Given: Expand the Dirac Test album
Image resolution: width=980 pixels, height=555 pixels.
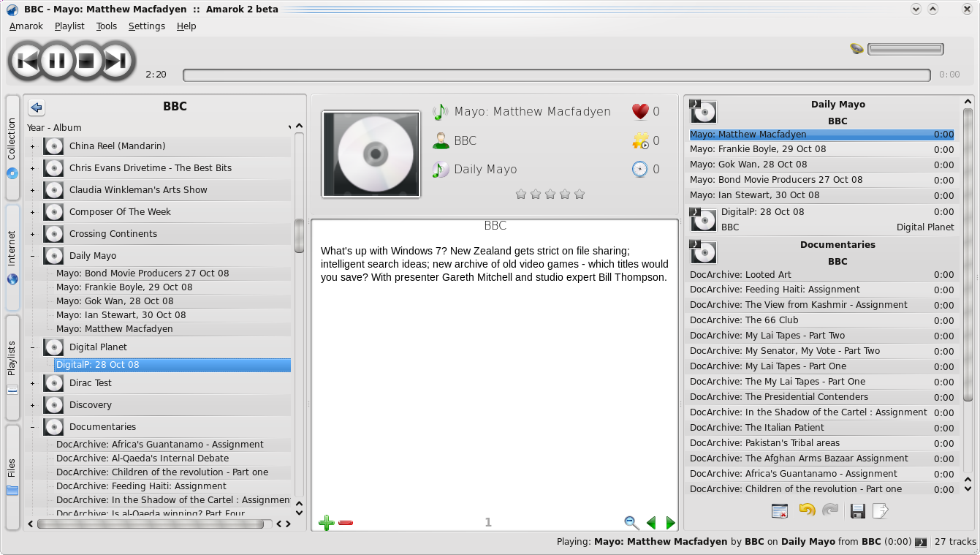Looking at the screenshot, I should tap(32, 383).
